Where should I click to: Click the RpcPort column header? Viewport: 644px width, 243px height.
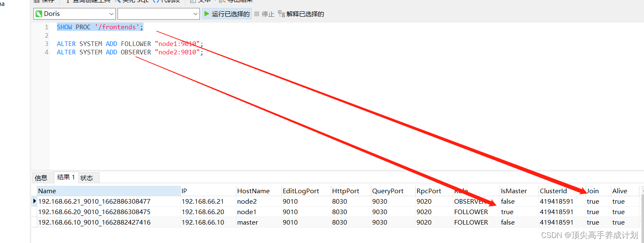[x=434, y=191]
